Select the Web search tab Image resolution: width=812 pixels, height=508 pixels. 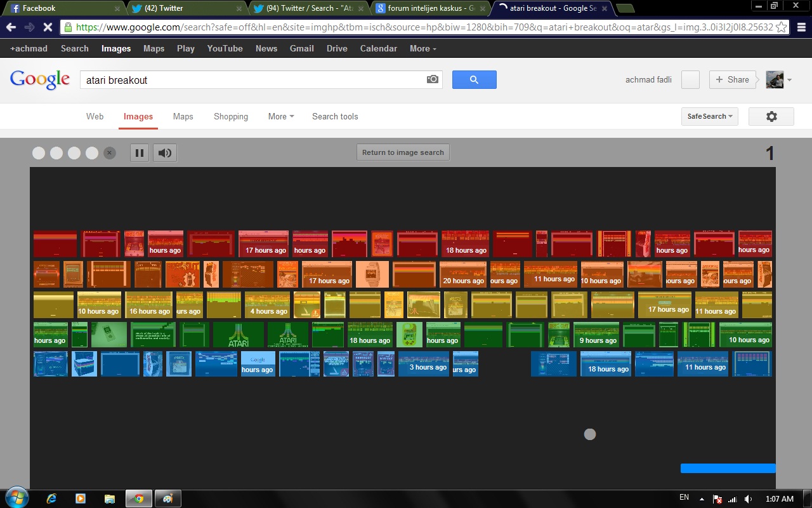(95, 116)
